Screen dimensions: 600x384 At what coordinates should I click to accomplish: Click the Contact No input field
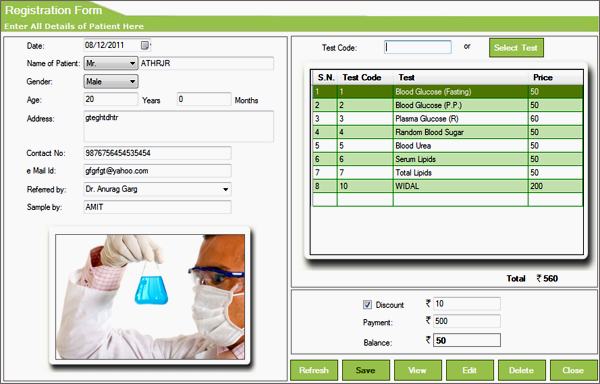tap(157, 153)
